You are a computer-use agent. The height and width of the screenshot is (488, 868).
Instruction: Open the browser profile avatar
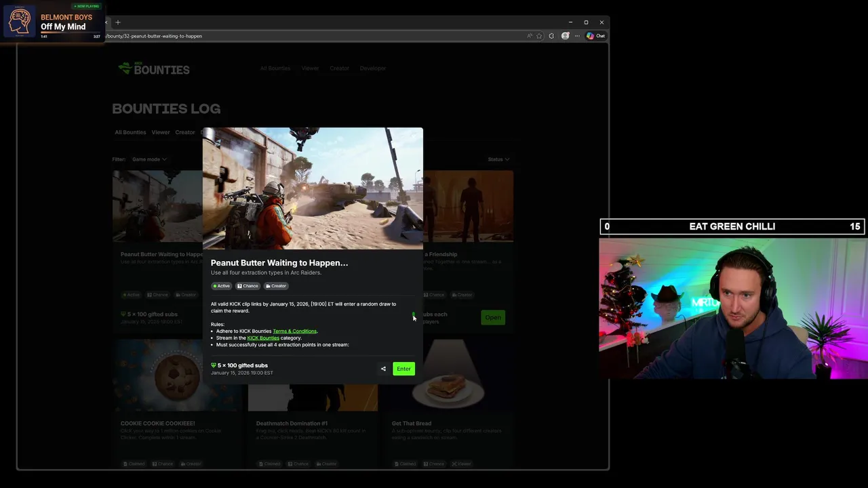(x=565, y=36)
